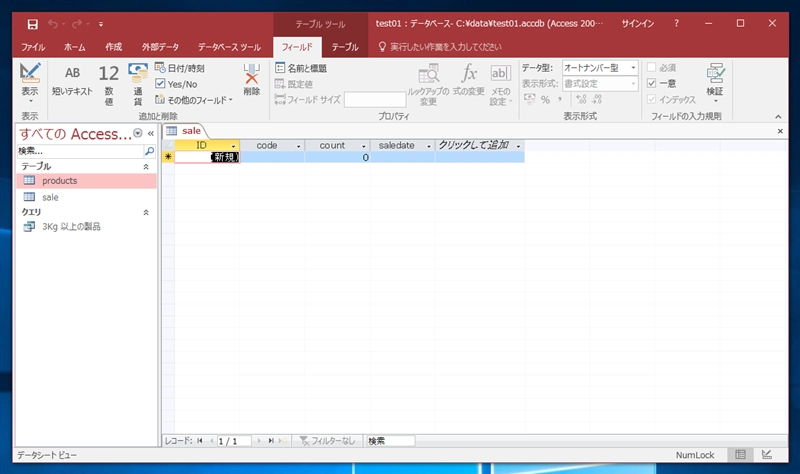Click the Undo arrow icon
The width and height of the screenshot is (800, 474).
point(53,23)
